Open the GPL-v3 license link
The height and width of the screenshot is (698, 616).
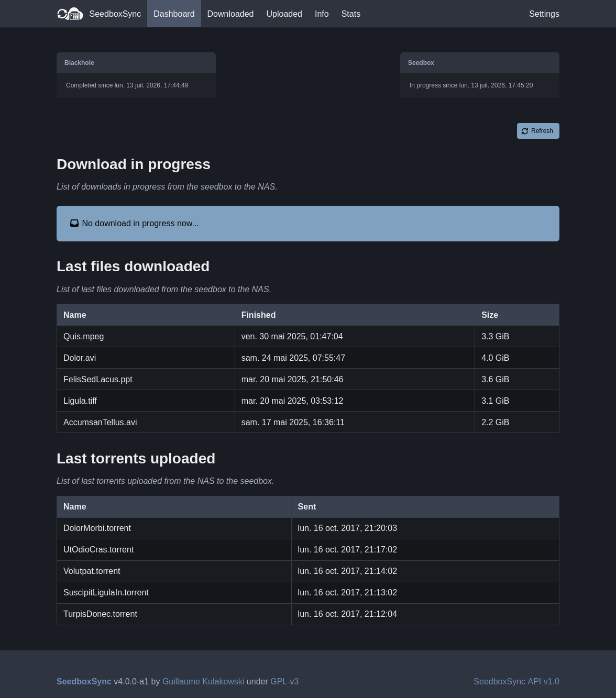pos(284,681)
